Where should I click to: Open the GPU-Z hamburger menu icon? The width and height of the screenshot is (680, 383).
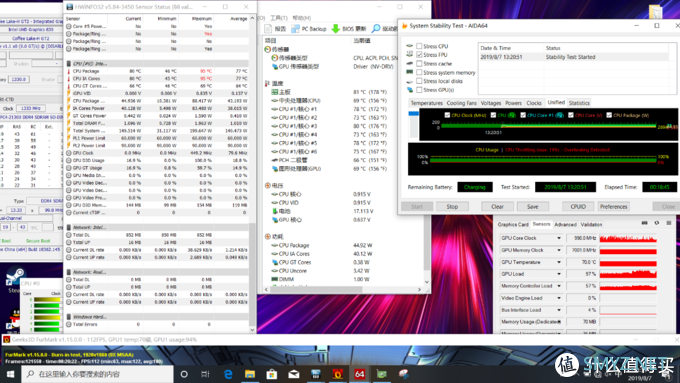[x=669, y=223]
